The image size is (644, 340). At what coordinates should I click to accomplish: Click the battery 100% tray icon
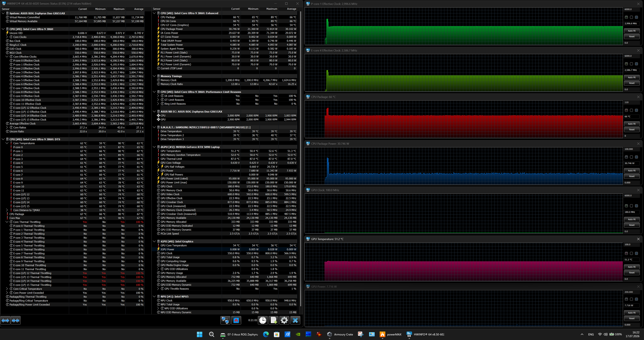(x=615, y=334)
